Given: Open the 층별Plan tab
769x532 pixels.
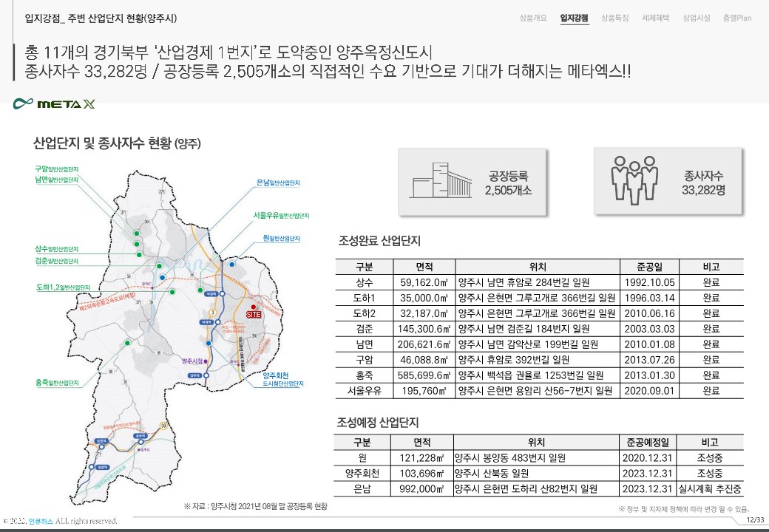Looking at the screenshot, I should [x=736, y=18].
